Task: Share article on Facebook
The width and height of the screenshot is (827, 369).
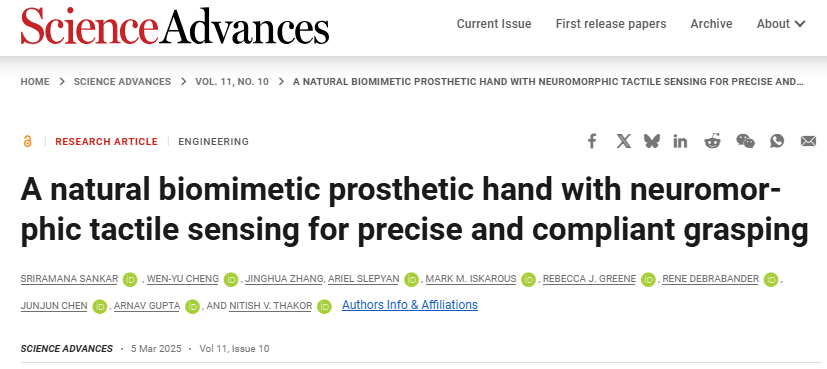Action: coord(592,141)
